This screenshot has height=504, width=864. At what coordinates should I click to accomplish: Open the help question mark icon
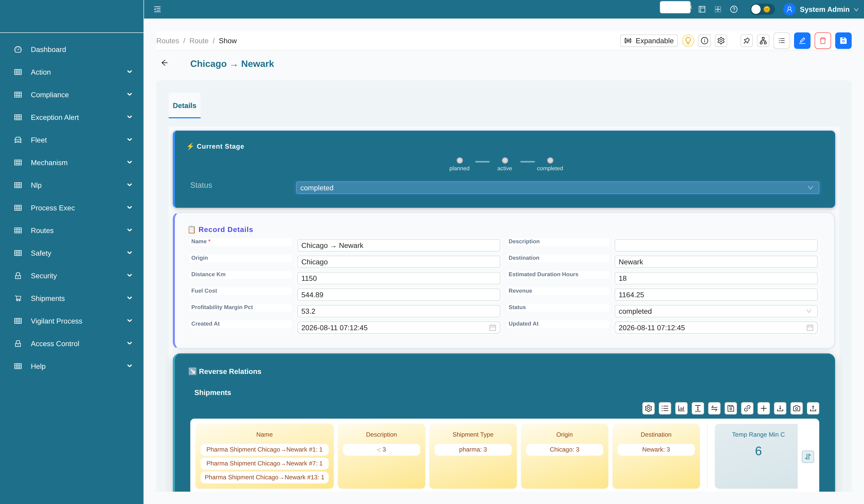click(734, 9)
